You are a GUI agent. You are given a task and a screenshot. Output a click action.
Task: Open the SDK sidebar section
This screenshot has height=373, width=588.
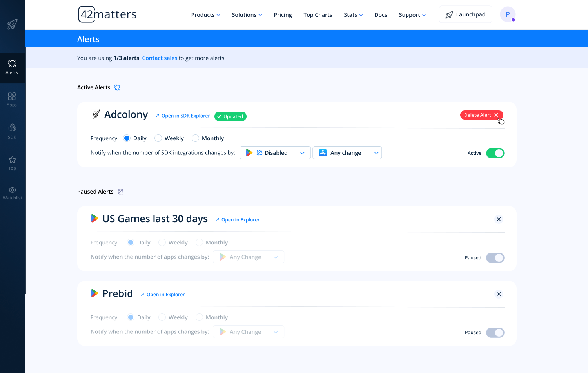tap(12, 131)
